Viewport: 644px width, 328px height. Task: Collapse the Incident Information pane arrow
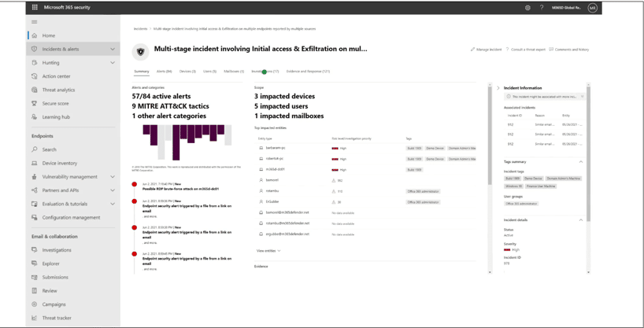tap(498, 88)
